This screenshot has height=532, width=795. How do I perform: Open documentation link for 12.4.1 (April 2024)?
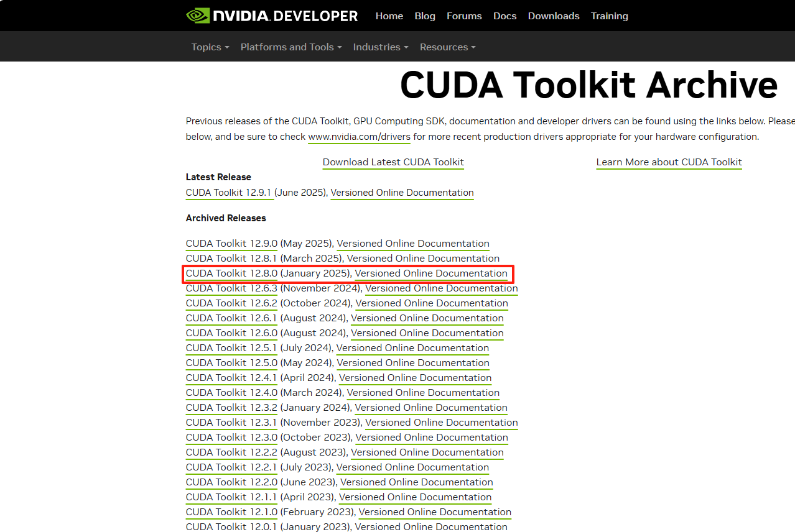click(415, 378)
